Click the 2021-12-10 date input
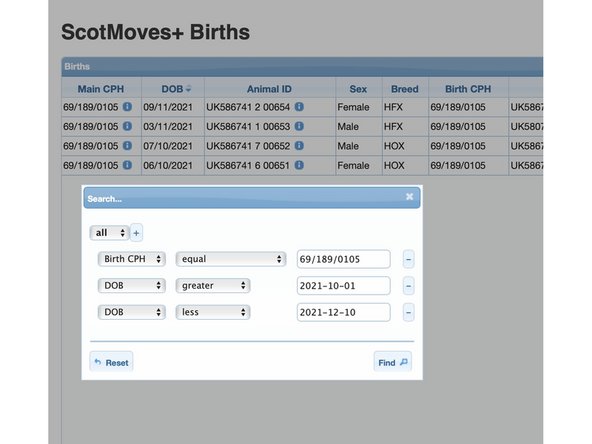 [x=344, y=312]
